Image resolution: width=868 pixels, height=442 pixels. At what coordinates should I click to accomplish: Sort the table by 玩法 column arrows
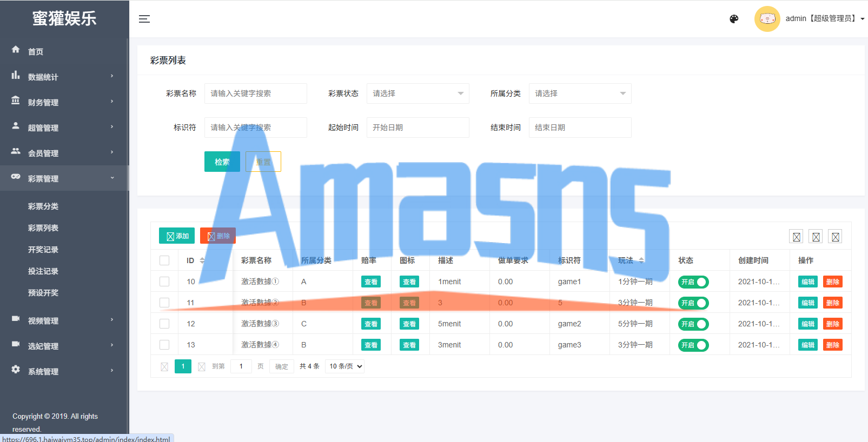641,260
